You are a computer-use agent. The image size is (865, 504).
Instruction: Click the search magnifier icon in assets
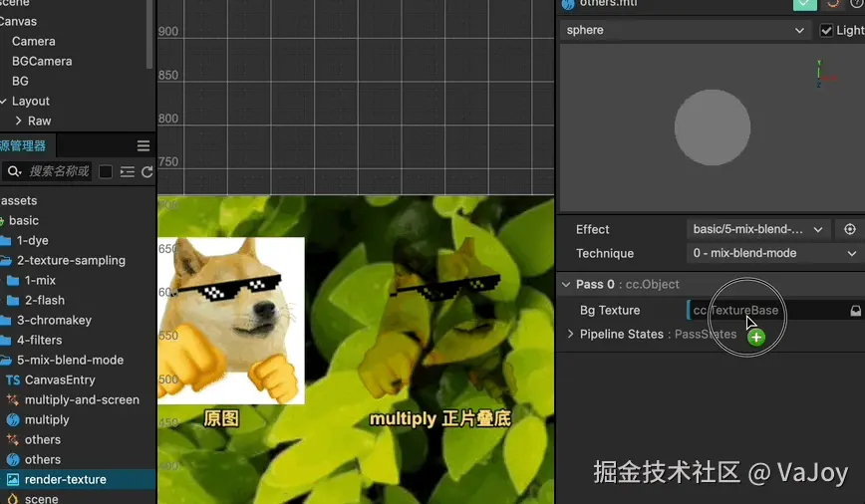click(x=14, y=171)
